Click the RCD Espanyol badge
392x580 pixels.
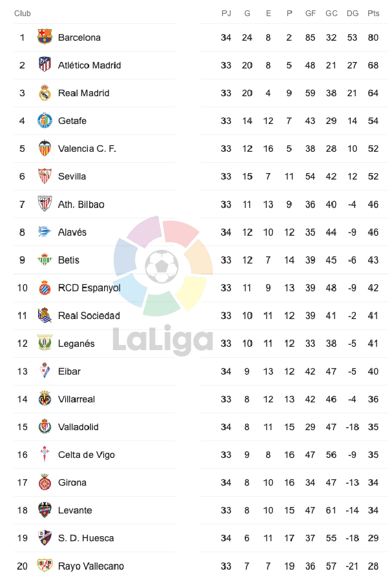tap(45, 287)
